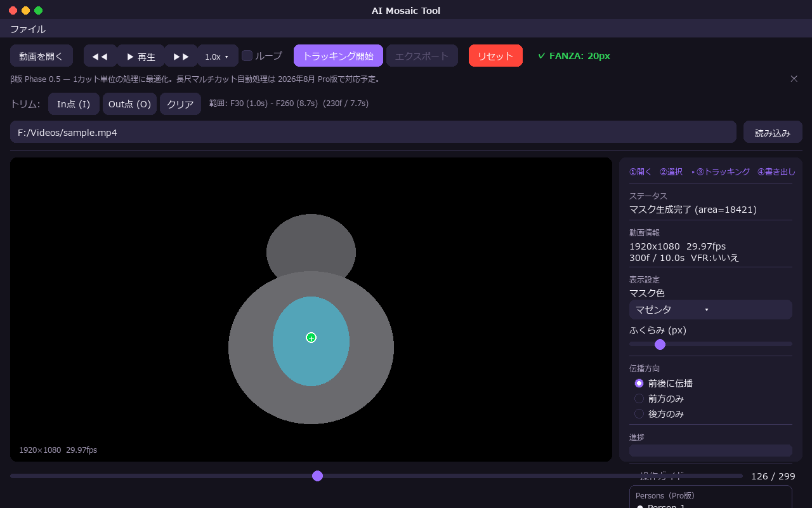Click the macOS green maximize window button

coord(38,10)
